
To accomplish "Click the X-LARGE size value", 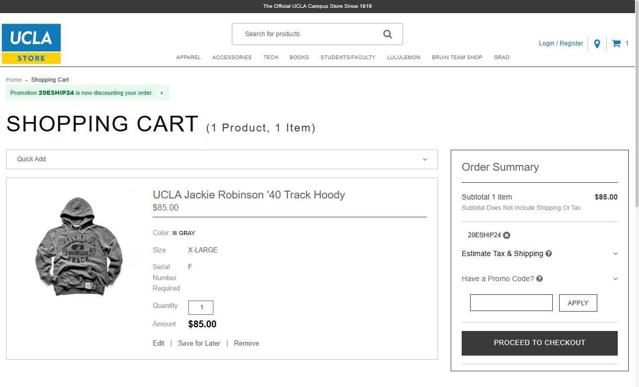I will point(203,250).
